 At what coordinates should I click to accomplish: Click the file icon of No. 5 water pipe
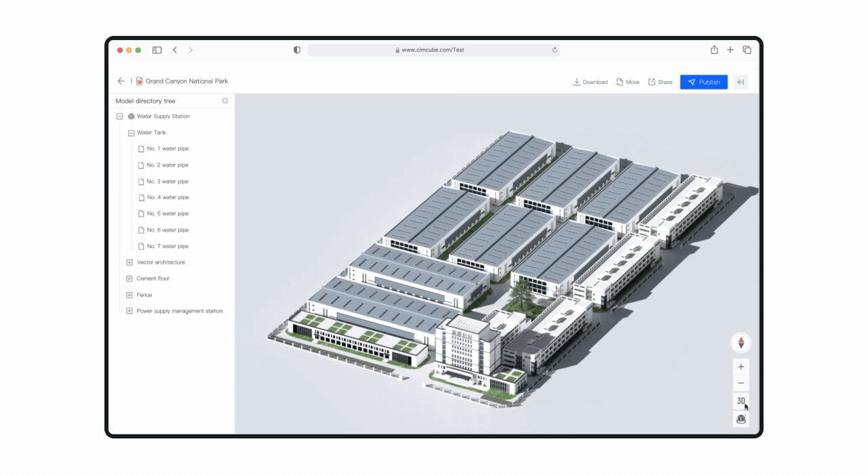(141, 213)
